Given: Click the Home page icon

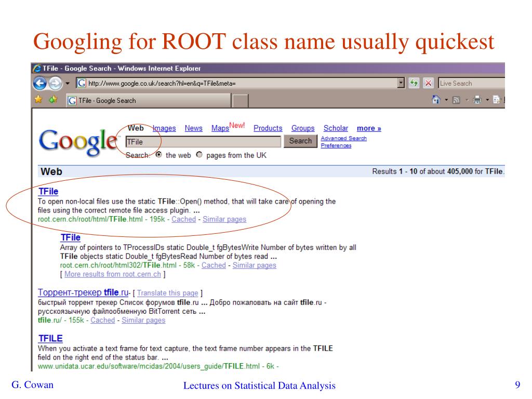Looking at the screenshot, I should (436, 99).
